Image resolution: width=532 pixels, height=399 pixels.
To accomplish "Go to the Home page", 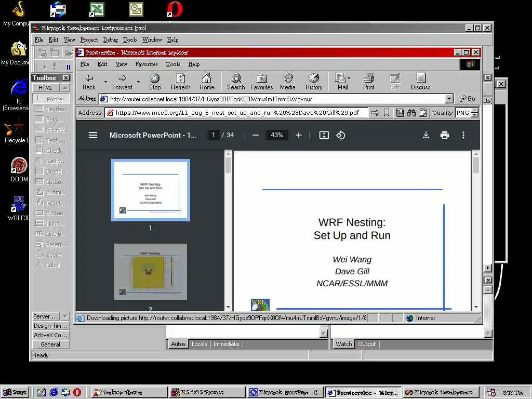I will 207,82.
